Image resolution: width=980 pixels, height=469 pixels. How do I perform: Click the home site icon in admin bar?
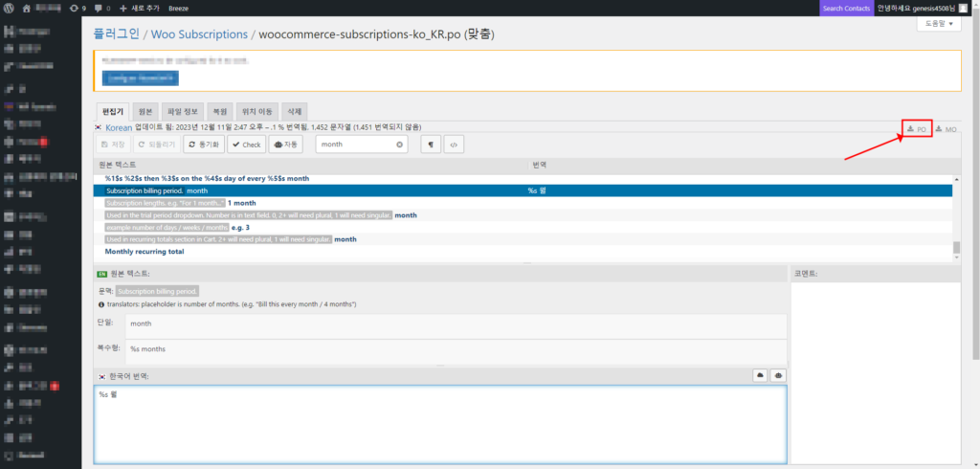(x=26, y=8)
